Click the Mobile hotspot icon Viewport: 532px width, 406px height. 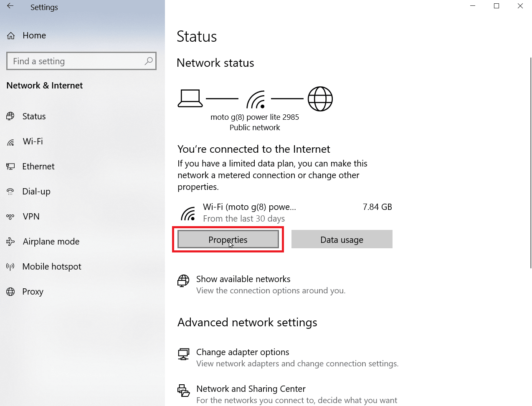[10, 267]
